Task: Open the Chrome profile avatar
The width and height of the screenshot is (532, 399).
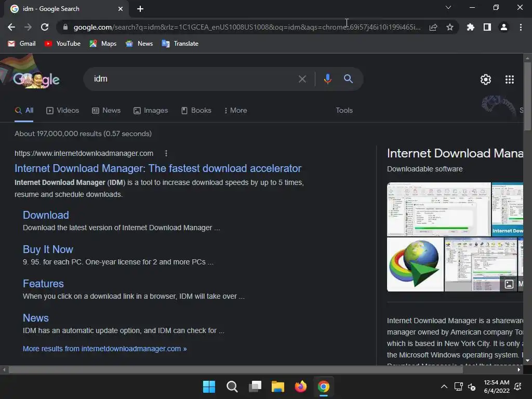Action: point(503,27)
